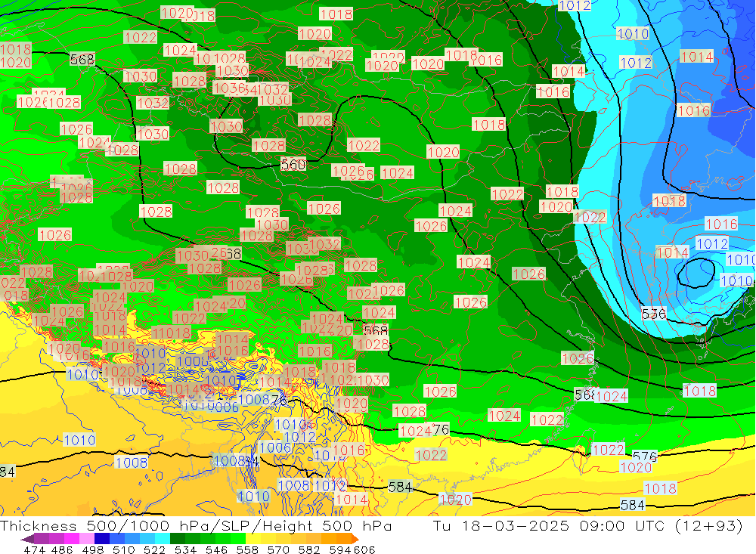Click the '1036' pressure label
The height and width of the screenshot is (554, 756).
click(x=229, y=88)
